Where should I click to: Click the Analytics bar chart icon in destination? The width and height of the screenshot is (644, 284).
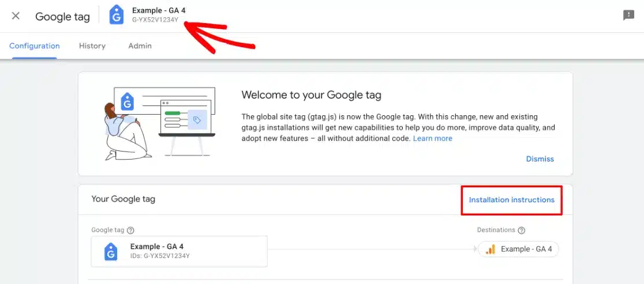tap(490, 249)
